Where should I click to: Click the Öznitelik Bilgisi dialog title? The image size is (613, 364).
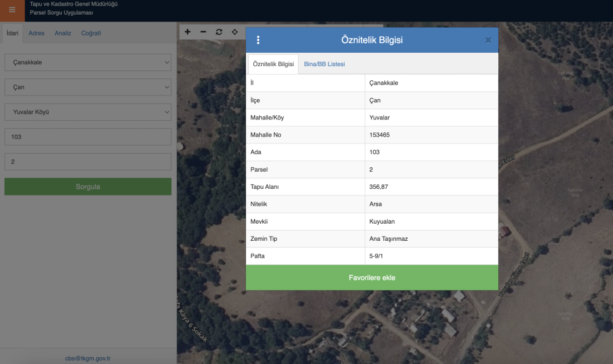coord(372,40)
